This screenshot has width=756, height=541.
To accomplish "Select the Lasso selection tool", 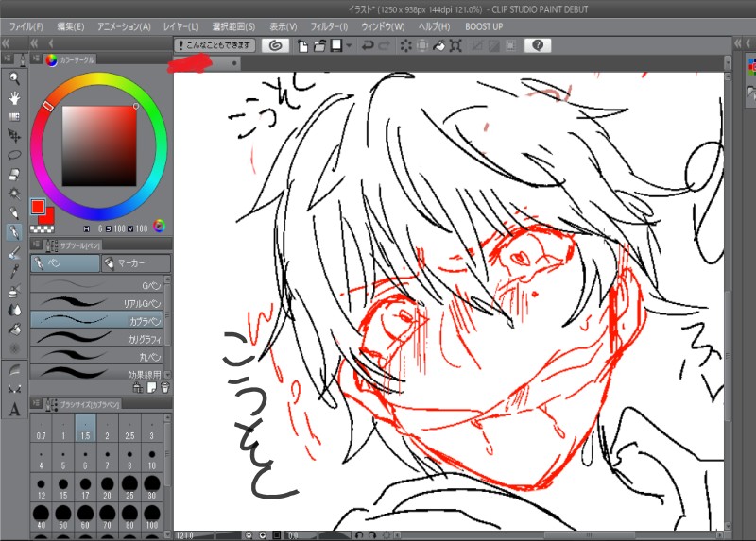I will point(14,155).
